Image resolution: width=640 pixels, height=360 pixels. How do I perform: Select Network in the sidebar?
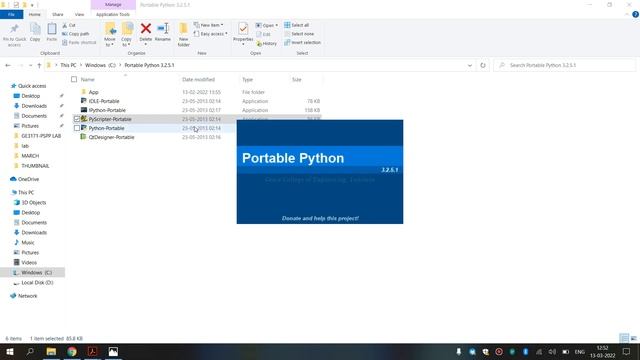pyautogui.click(x=27, y=296)
